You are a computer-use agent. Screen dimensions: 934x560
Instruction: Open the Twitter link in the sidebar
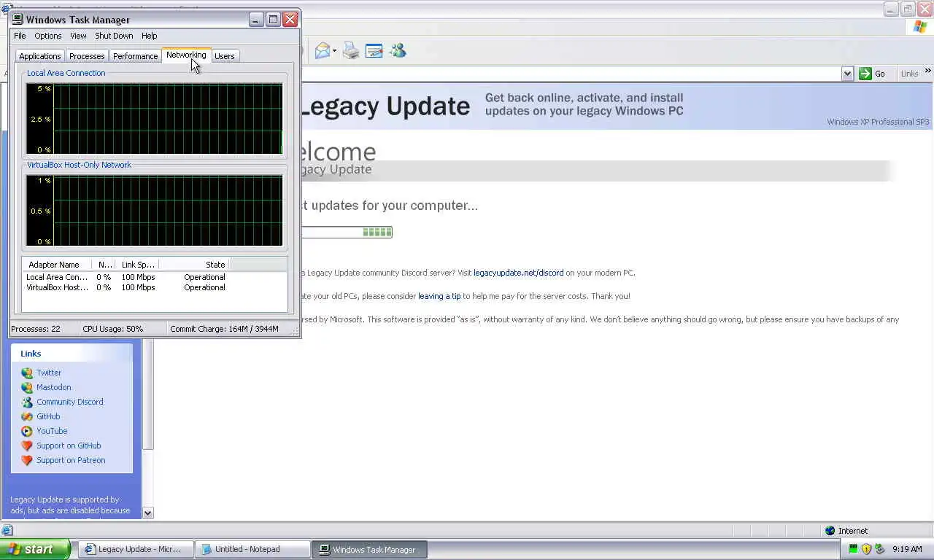[49, 373]
